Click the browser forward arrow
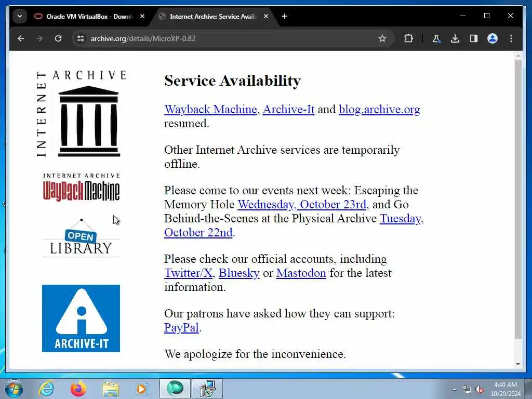Viewport: 532px width, 399px height. click(x=39, y=38)
